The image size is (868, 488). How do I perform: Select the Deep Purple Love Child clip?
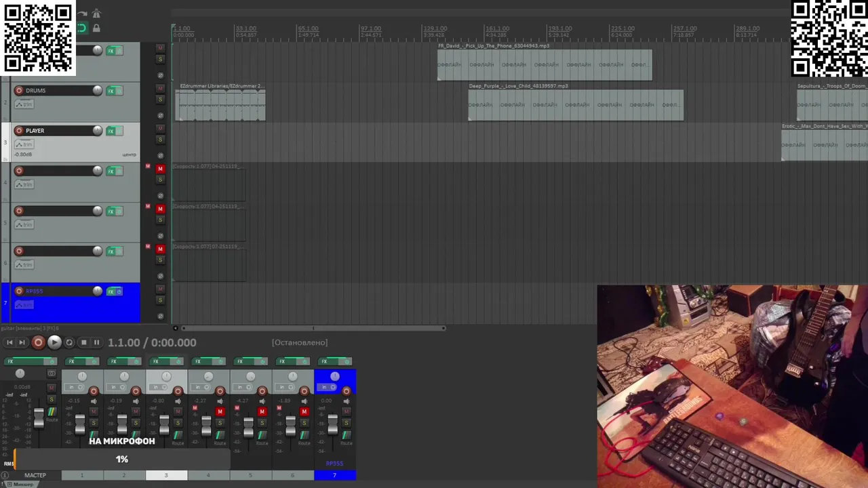[576, 105]
